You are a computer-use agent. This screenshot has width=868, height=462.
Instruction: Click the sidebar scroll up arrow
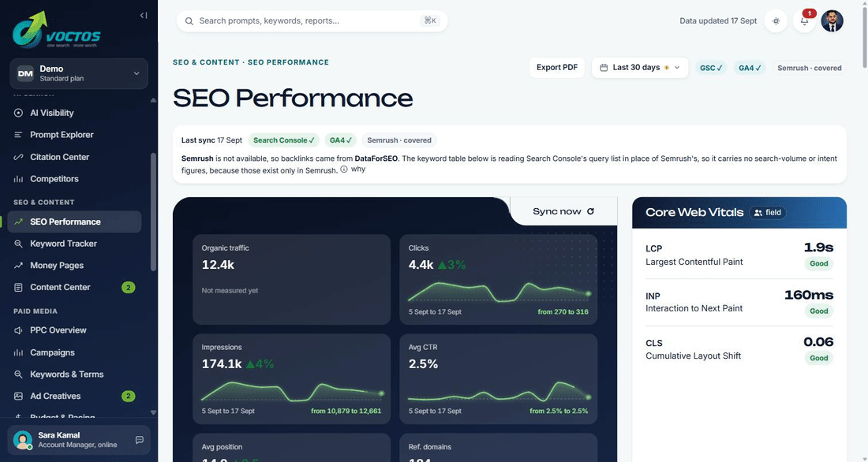pyautogui.click(x=153, y=100)
